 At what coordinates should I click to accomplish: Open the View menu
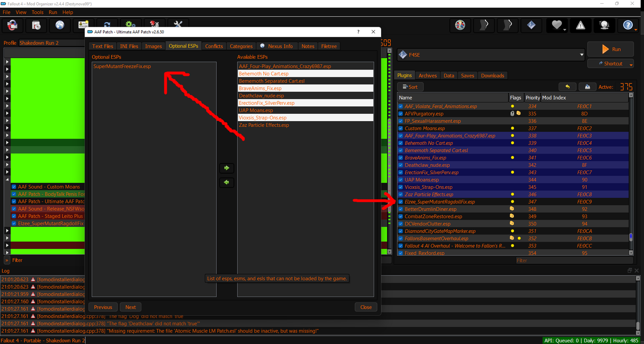(21, 12)
